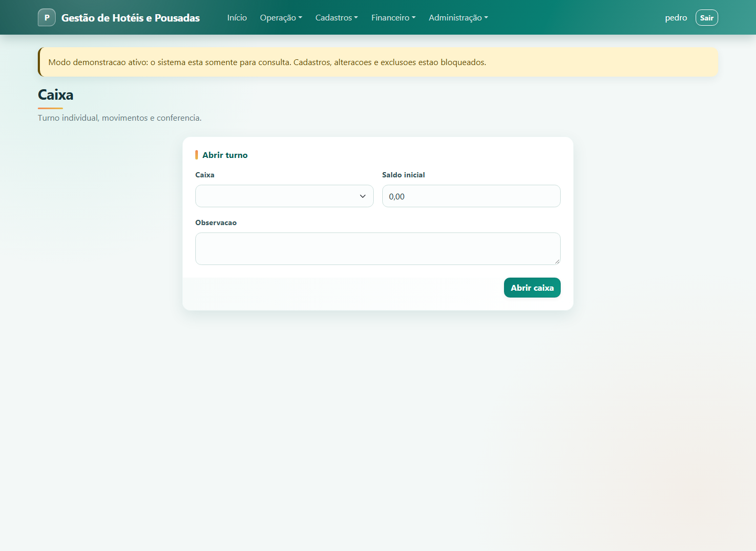Viewport: 756px width, 551px height.
Task: Click the Sair logout button
Action: coord(707,18)
